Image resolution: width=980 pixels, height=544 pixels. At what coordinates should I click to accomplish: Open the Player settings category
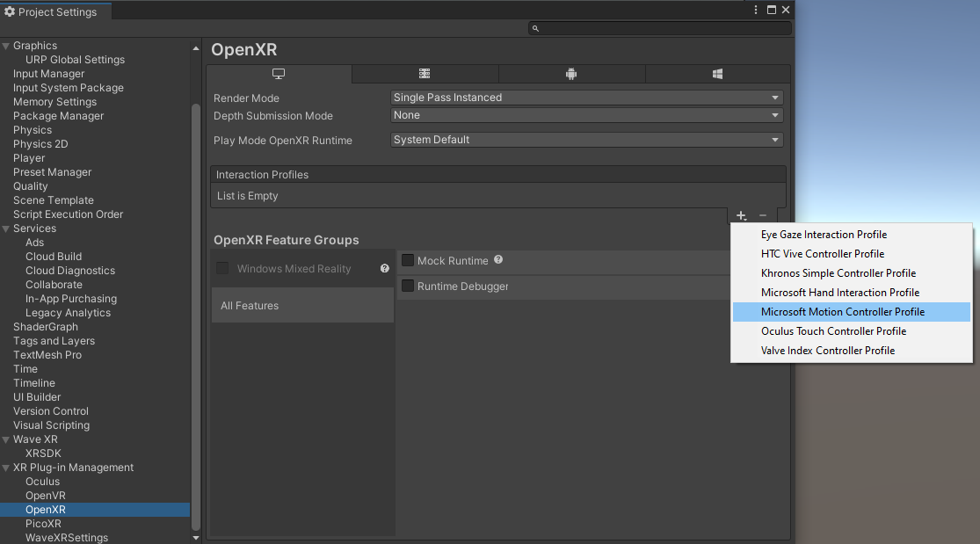coord(29,158)
